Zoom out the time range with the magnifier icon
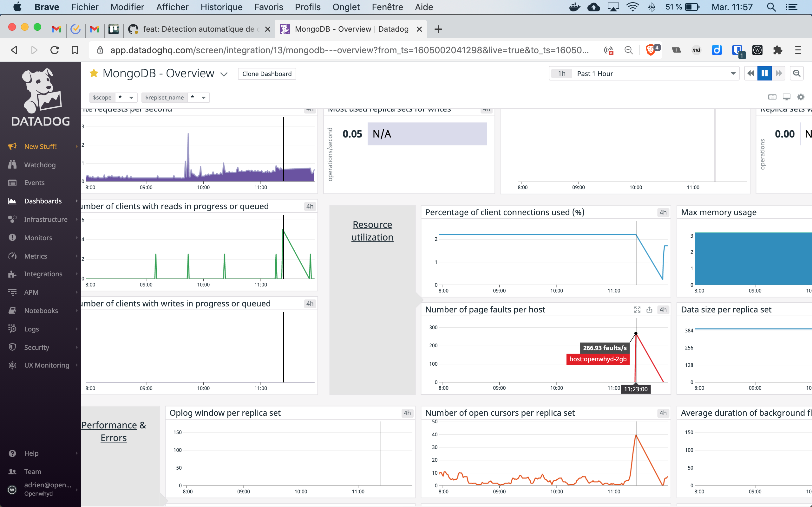 (x=797, y=73)
